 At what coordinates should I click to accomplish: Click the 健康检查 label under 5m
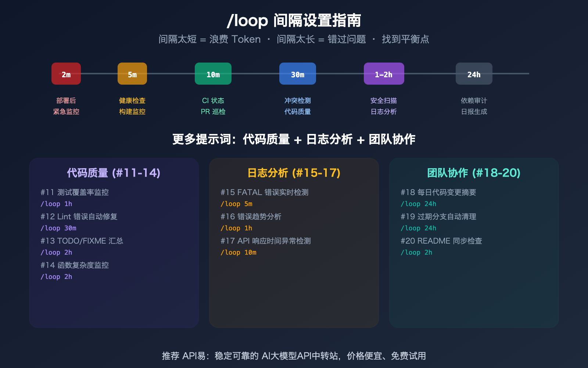pyautogui.click(x=132, y=100)
